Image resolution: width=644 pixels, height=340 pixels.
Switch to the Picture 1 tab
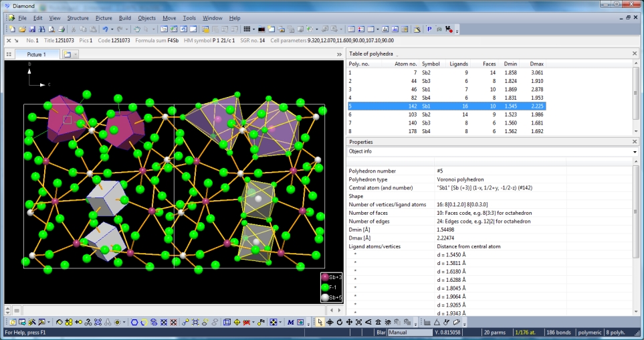coord(36,54)
